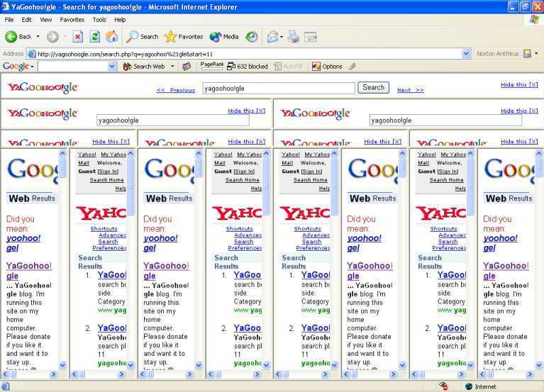
Task: Open the Search Web dropdown arrow
Action: pos(172,66)
